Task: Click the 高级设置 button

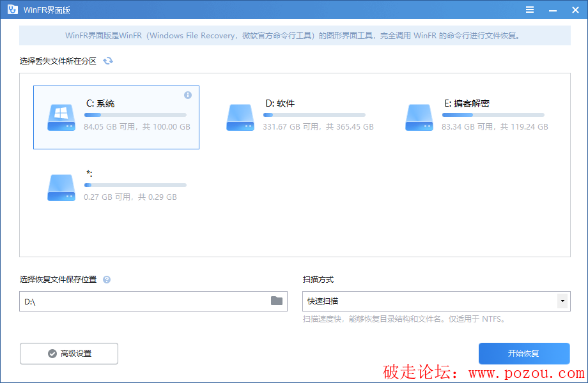Action: click(69, 353)
